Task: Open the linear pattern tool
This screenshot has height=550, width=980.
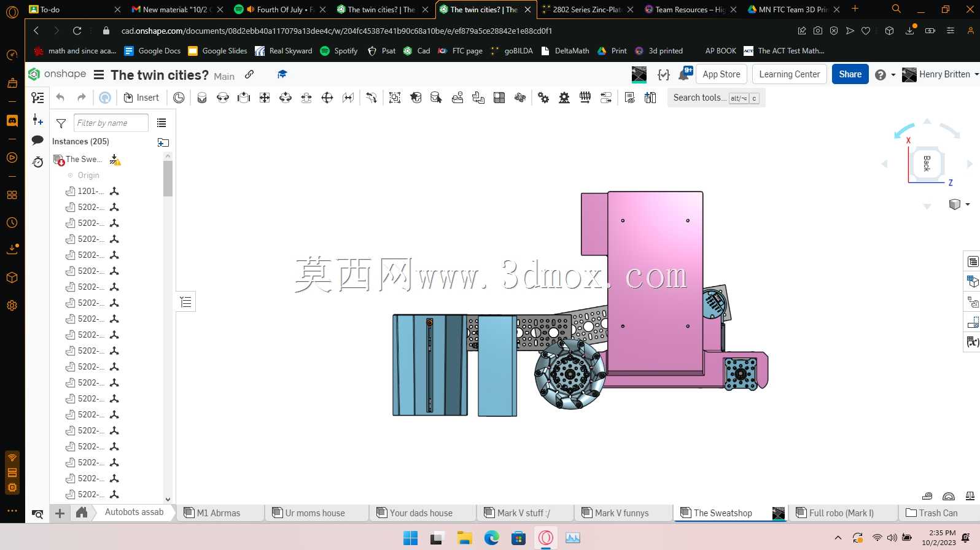Action: [x=499, y=98]
